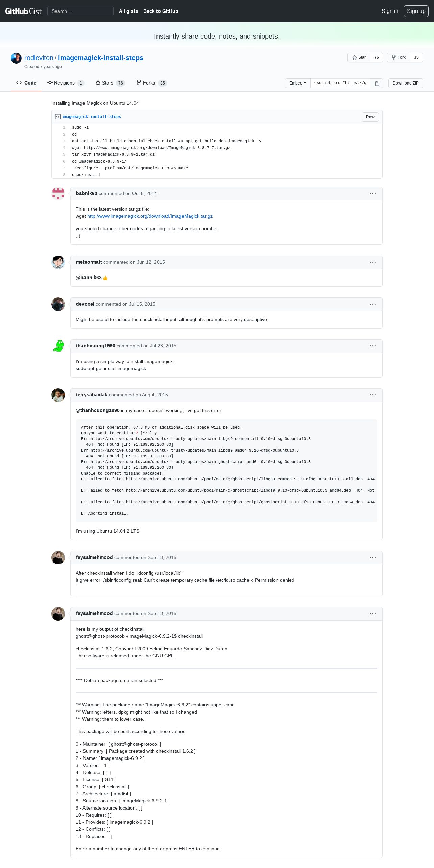Screen dimensions: 434x868
Task: Open options menu on devoxel's comment
Action: pos(373,304)
